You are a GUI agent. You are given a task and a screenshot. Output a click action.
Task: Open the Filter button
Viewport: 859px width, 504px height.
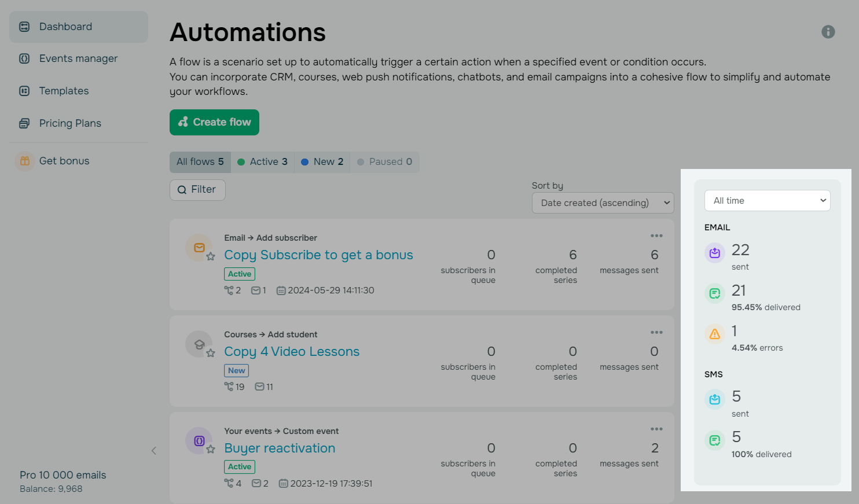(x=197, y=190)
